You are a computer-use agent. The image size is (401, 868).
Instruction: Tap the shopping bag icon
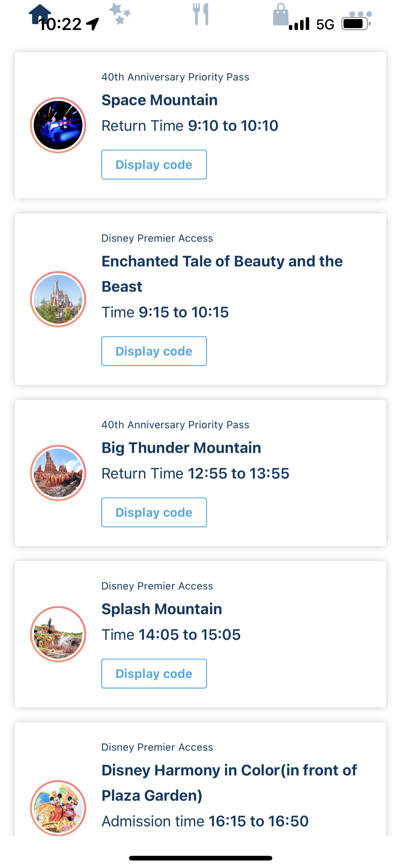(280, 14)
